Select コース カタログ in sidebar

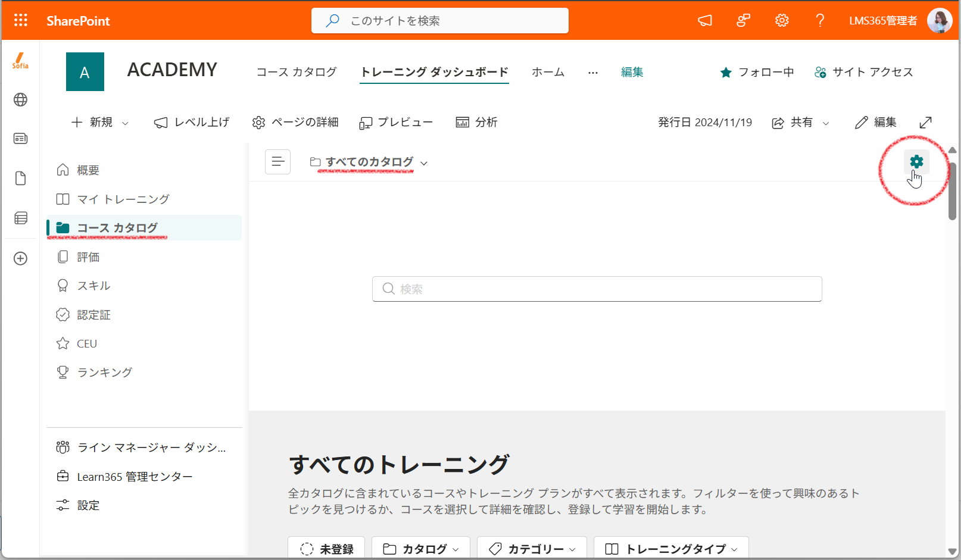144,228
